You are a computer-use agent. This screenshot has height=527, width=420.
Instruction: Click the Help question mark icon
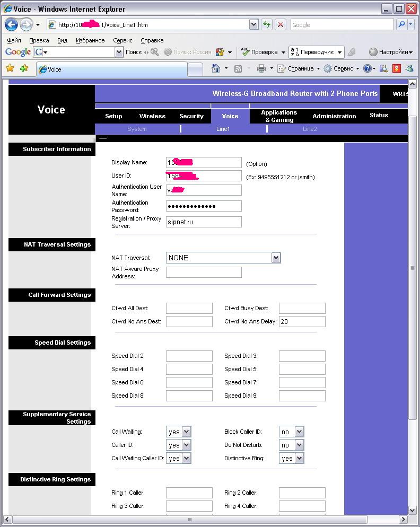[367, 68]
